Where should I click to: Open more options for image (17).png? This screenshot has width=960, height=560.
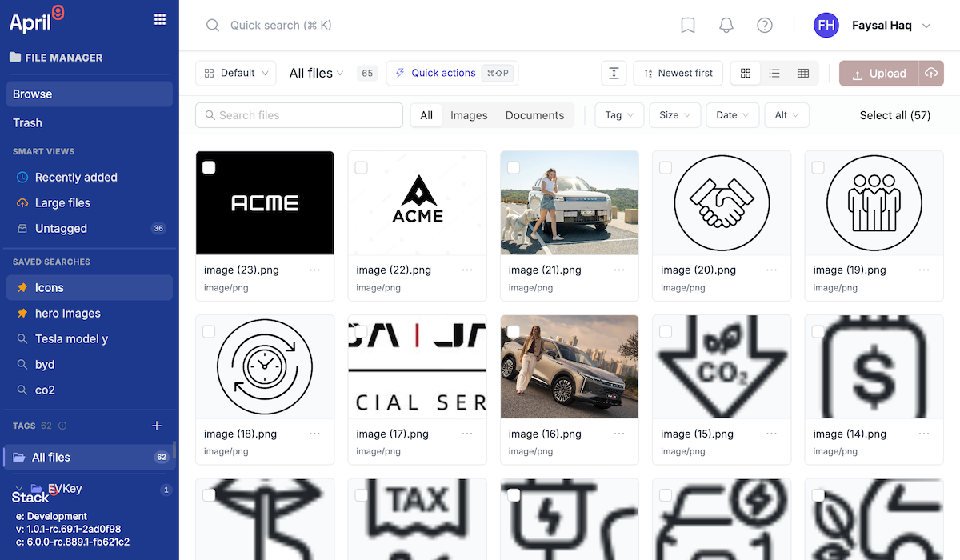click(x=467, y=434)
